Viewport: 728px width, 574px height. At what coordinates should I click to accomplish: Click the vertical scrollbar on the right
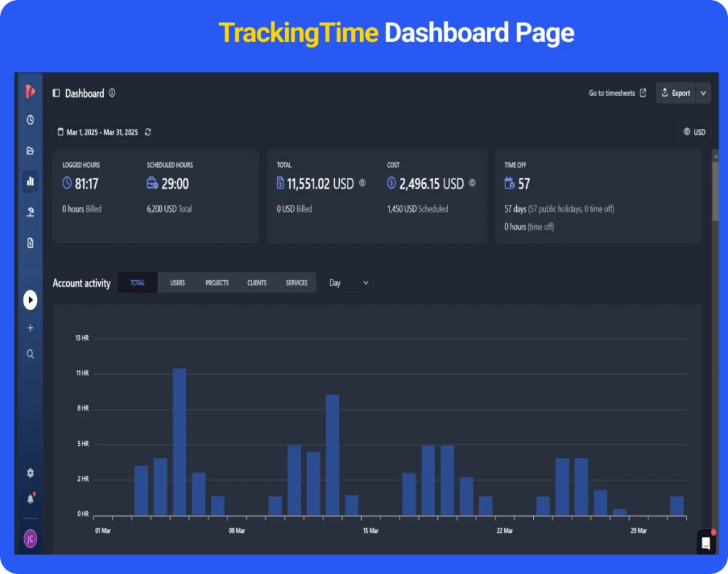click(x=715, y=191)
